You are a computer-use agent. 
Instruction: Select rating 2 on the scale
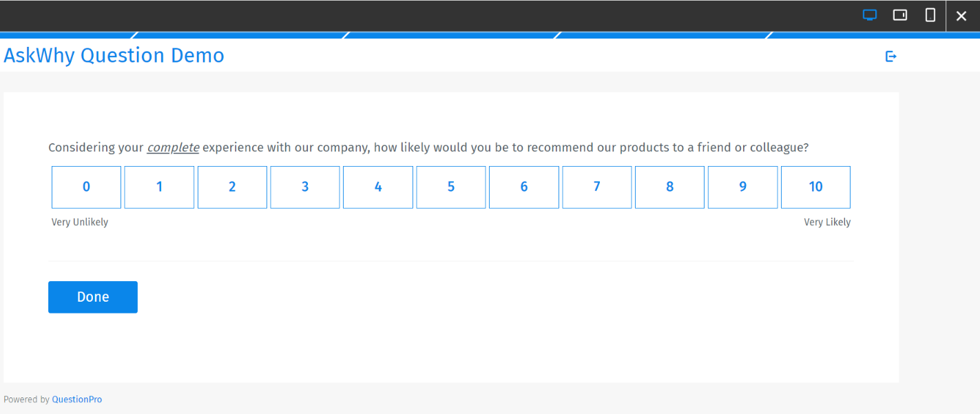pos(232,187)
